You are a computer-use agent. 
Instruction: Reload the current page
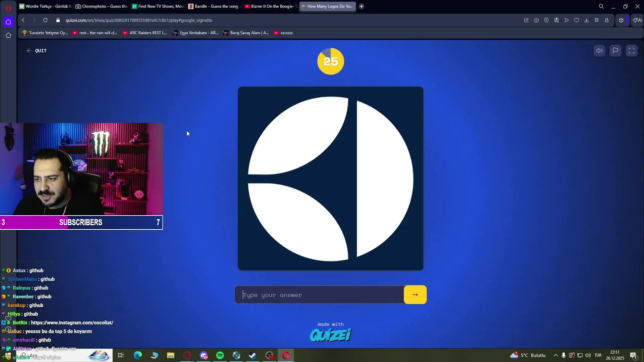coord(45,20)
